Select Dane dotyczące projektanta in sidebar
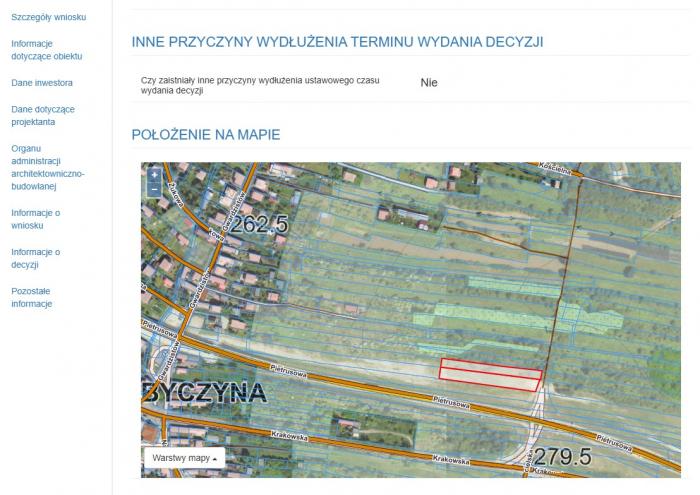Viewport: 700px width, 495px height. coord(43,115)
